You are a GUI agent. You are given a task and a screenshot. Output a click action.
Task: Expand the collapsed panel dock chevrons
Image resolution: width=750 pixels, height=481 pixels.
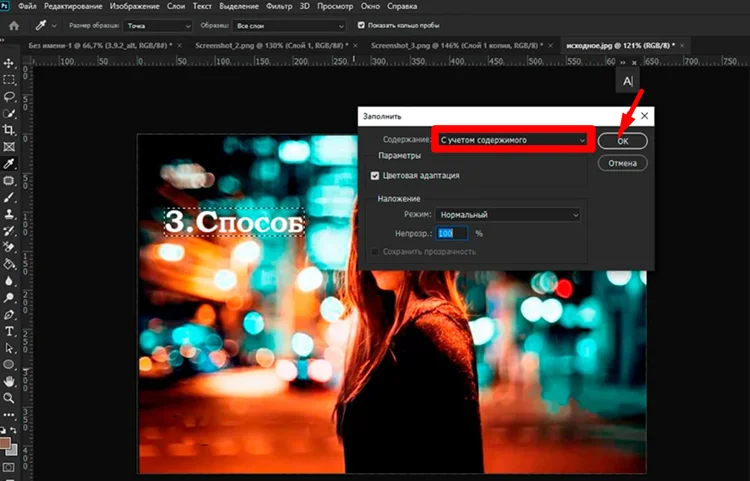(622, 63)
